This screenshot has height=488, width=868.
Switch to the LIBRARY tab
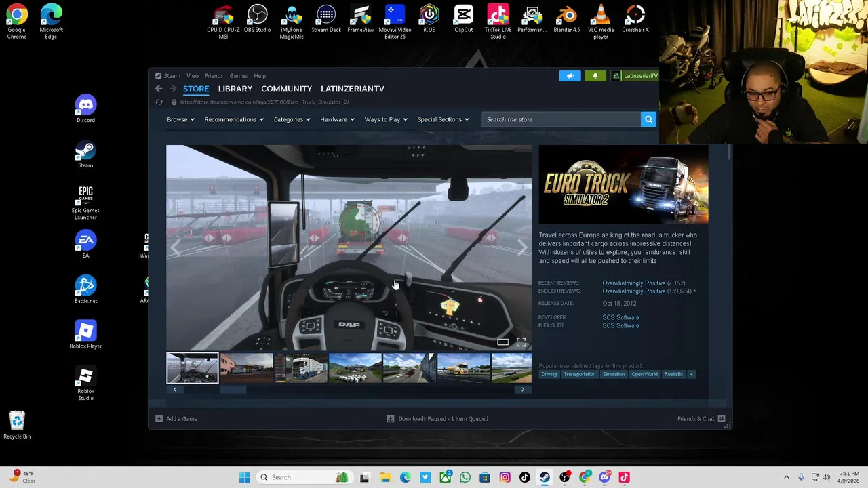coord(235,89)
